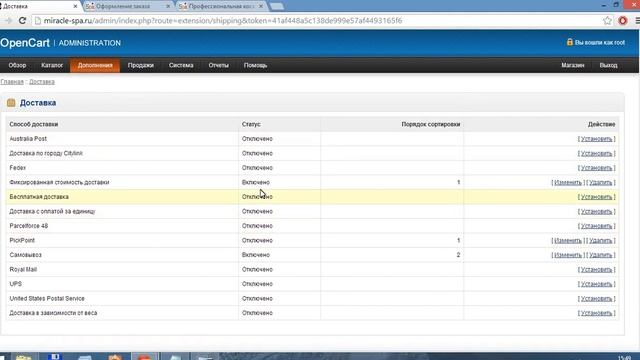
Task: Install Доставка с оплатой за единицу
Action: coord(596,211)
